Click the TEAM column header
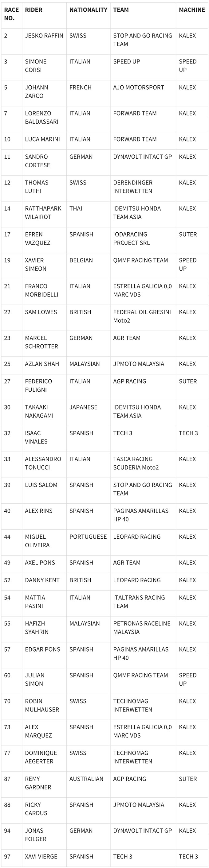 pos(143,15)
